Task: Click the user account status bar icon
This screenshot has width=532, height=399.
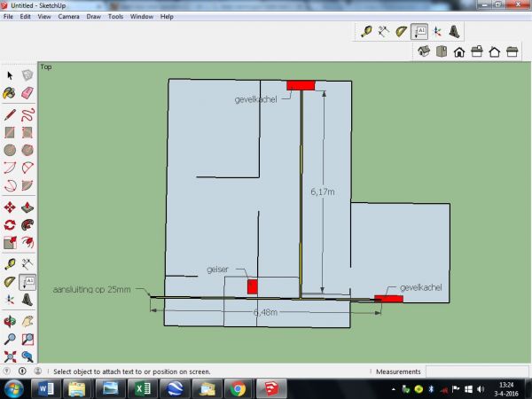Action: coord(38,372)
